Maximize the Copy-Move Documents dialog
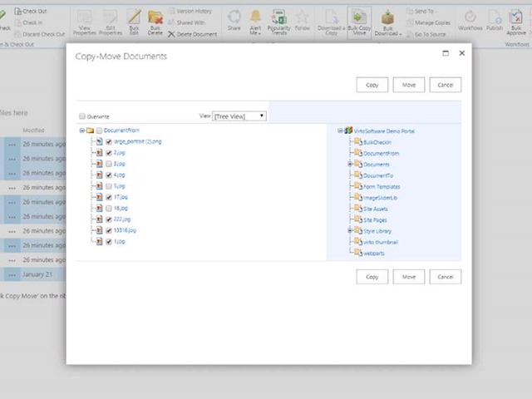 click(x=446, y=53)
